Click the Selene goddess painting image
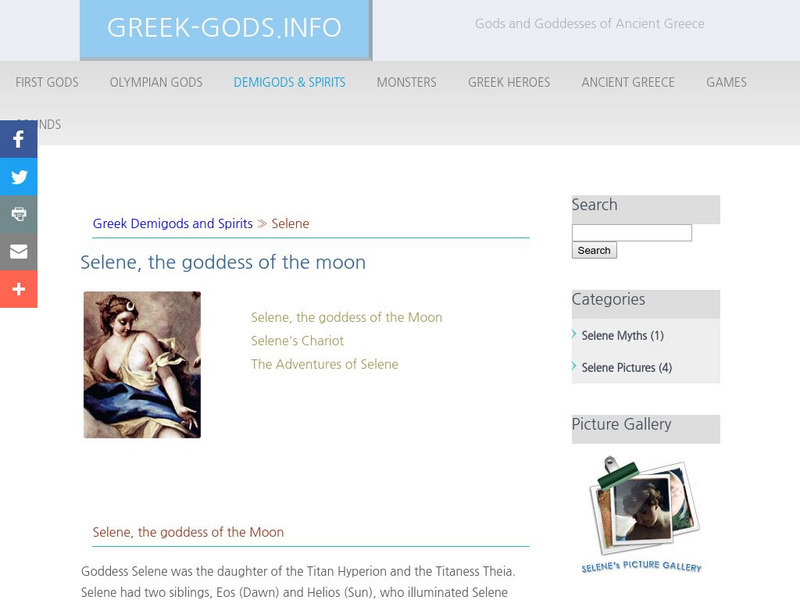 [x=142, y=365]
